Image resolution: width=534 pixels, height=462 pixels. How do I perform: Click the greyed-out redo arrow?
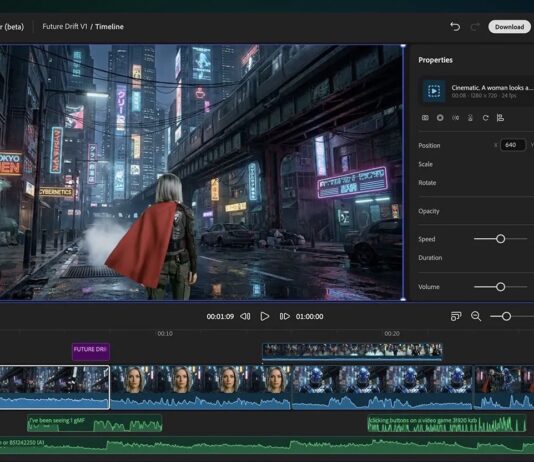click(475, 27)
